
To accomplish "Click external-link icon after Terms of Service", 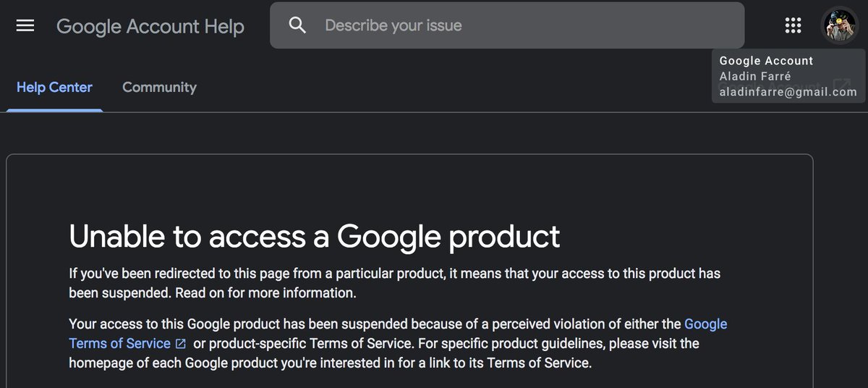I will (x=181, y=344).
